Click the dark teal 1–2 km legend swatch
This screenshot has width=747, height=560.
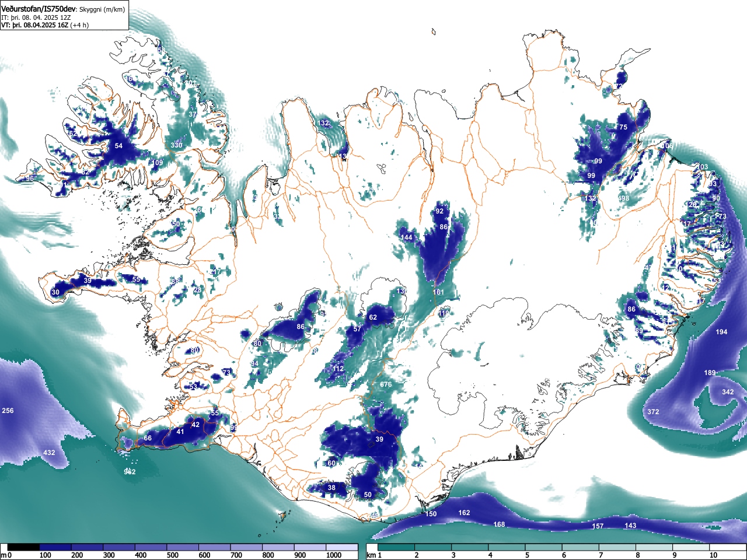[x=397, y=548]
